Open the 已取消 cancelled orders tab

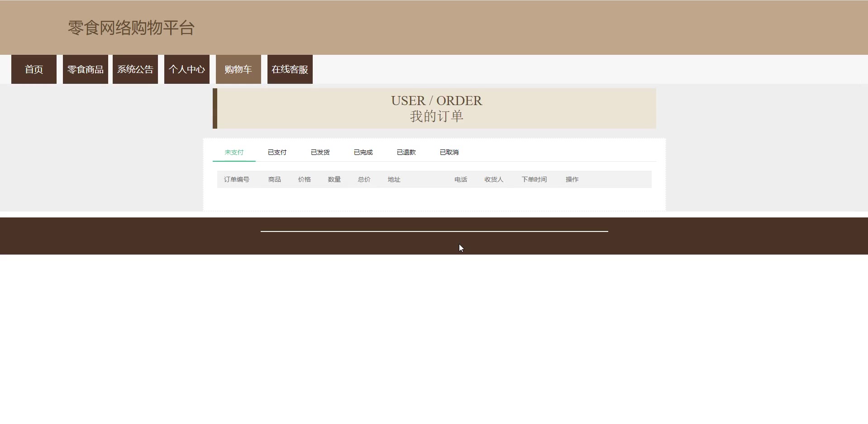tap(449, 152)
